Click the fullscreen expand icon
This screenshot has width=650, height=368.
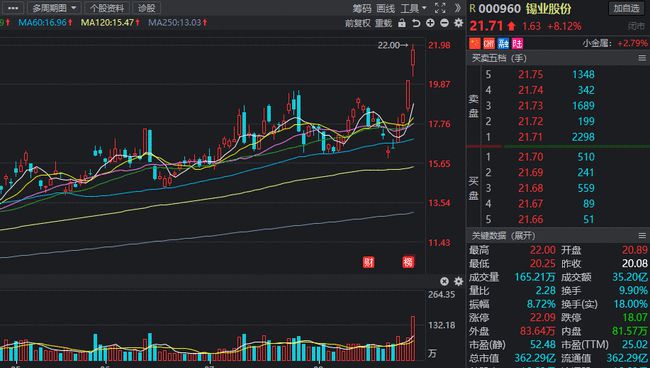click(x=440, y=8)
